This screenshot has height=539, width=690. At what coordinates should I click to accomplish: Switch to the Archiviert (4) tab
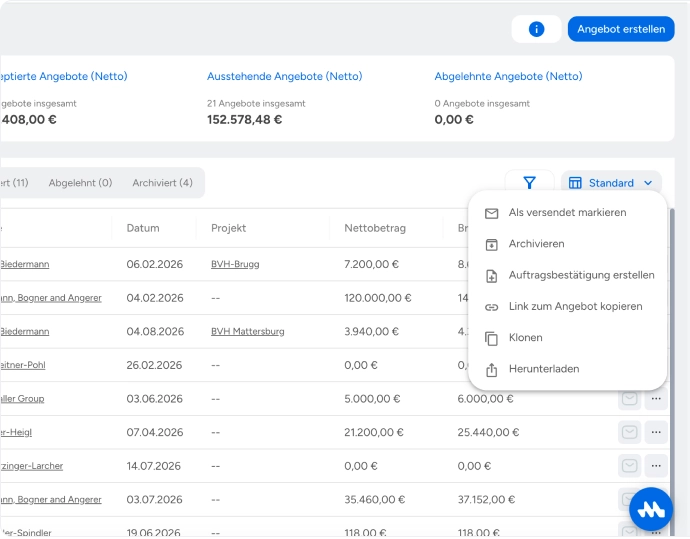coord(162,183)
